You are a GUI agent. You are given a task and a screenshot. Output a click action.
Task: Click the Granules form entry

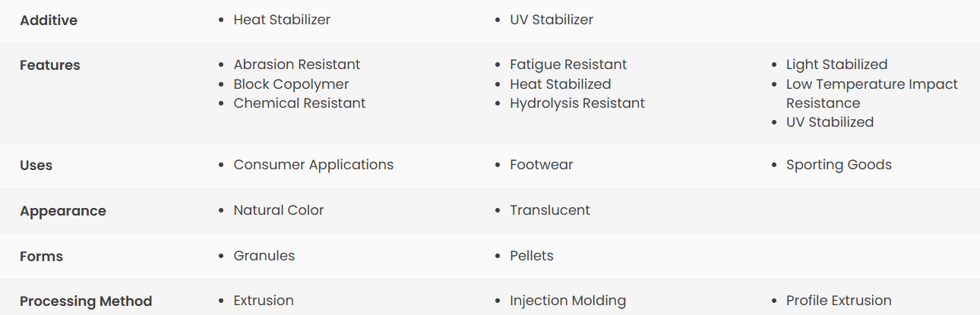pyautogui.click(x=264, y=256)
